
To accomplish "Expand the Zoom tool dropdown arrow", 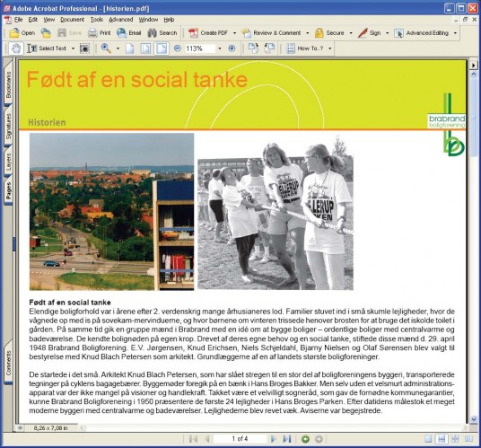I will 118,48.
